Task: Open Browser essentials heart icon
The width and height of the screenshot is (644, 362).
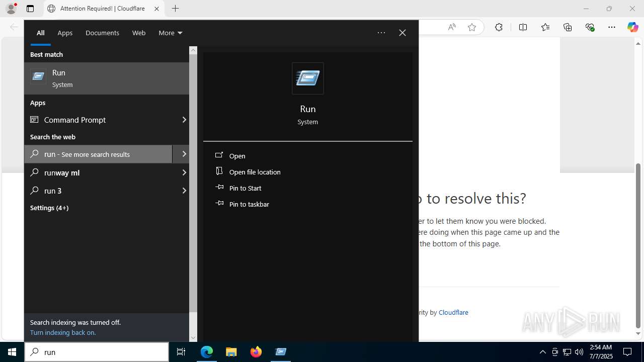Action: [590, 27]
